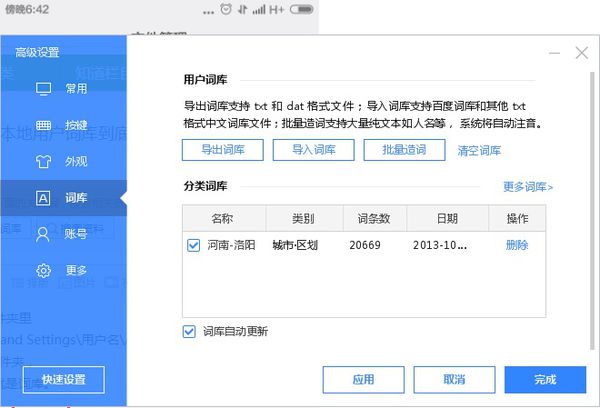Open the shirt icon for 外观 skins

pyautogui.click(x=44, y=161)
